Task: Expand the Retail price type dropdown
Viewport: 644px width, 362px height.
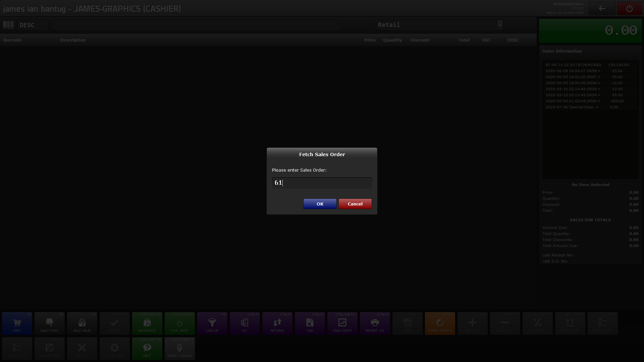Action: [500, 25]
